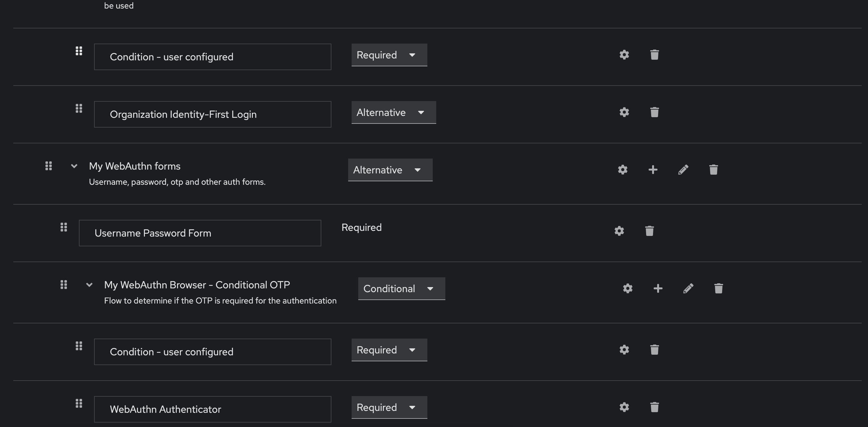Delete the Organization Identity-First Login step
The width and height of the screenshot is (868, 427).
(x=654, y=112)
